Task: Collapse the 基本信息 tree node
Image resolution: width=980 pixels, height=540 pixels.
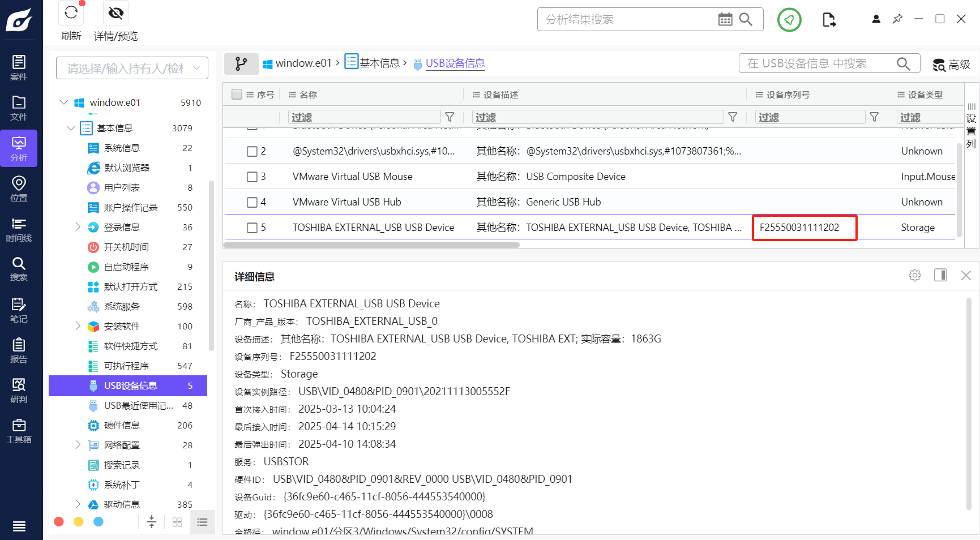Action: 71,128
